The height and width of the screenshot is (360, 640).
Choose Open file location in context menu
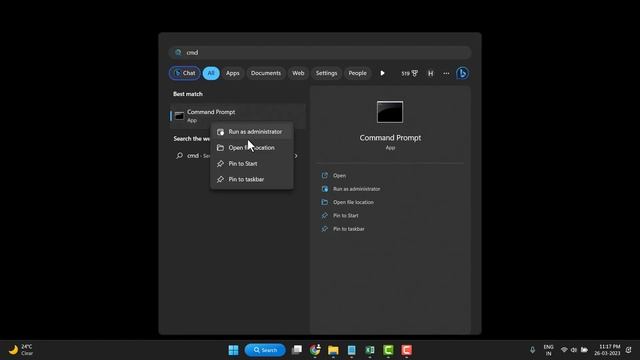coord(252,148)
